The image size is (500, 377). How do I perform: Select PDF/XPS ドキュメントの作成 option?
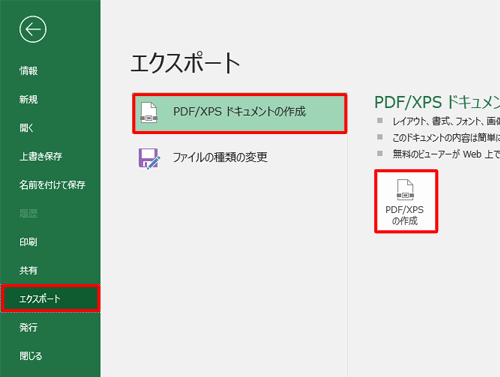(x=240, y=113)
